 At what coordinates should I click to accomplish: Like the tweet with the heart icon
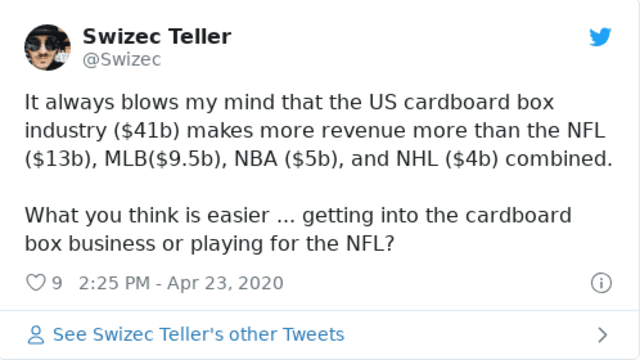click(36, 283)
